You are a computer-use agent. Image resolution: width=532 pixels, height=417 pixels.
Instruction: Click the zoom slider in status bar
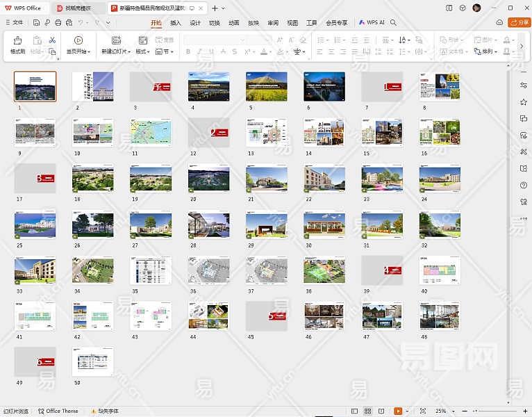493,411
